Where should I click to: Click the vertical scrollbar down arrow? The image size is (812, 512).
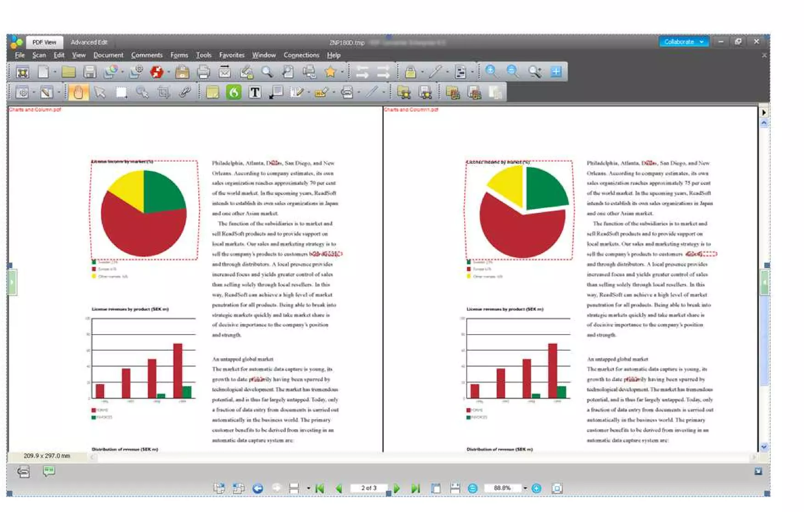(x=764, y=446)
